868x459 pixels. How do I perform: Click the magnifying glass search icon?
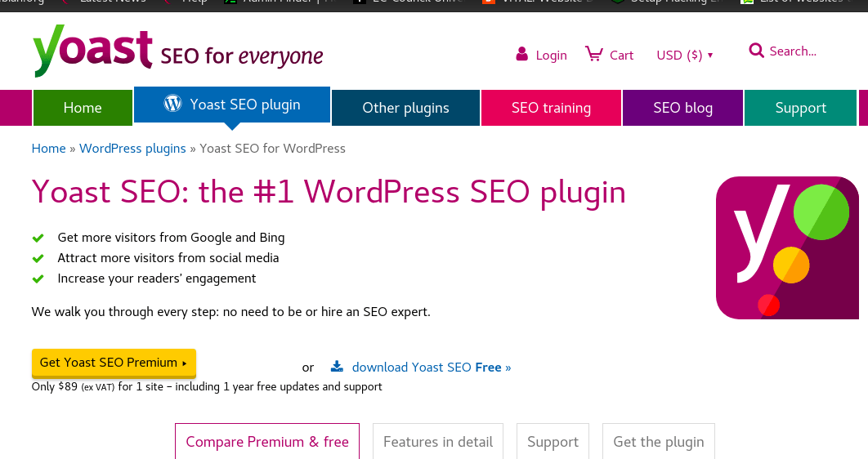[756, 51]
